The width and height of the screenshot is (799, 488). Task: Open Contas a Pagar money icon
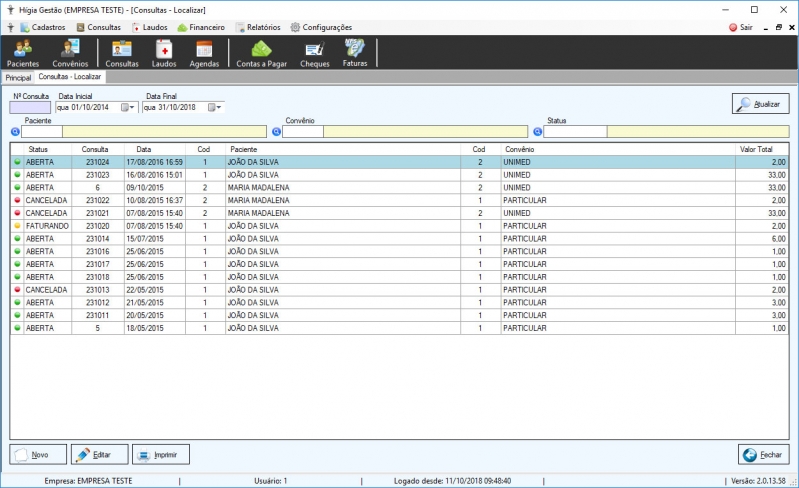tap(261, 53)
